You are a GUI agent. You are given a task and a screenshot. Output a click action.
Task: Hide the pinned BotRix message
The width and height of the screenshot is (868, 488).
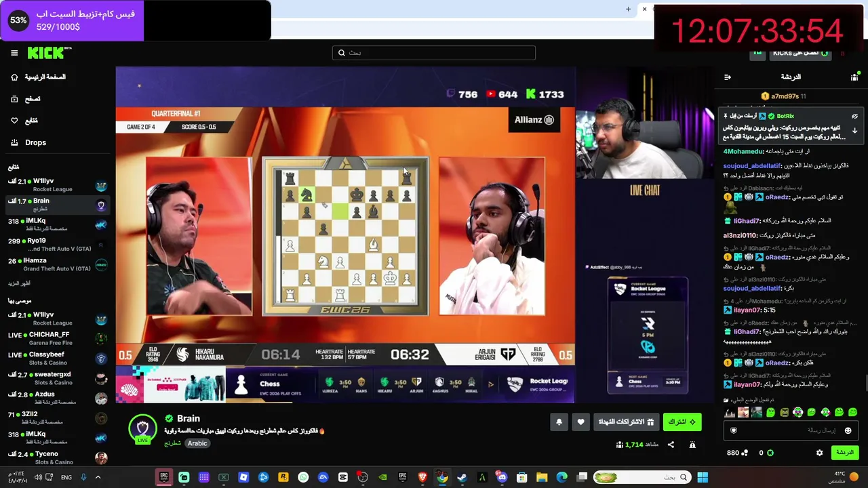click(x=855, y=116)
